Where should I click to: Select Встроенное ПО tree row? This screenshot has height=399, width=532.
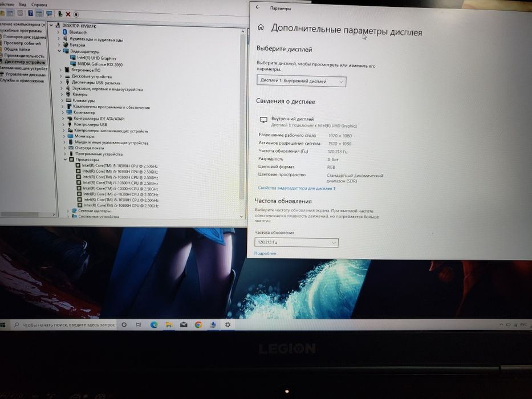click(86, 70)
